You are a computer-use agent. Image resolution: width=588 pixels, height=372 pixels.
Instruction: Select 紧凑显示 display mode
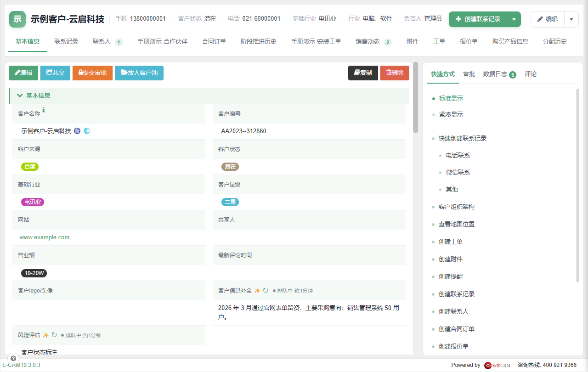click(451, 114)
